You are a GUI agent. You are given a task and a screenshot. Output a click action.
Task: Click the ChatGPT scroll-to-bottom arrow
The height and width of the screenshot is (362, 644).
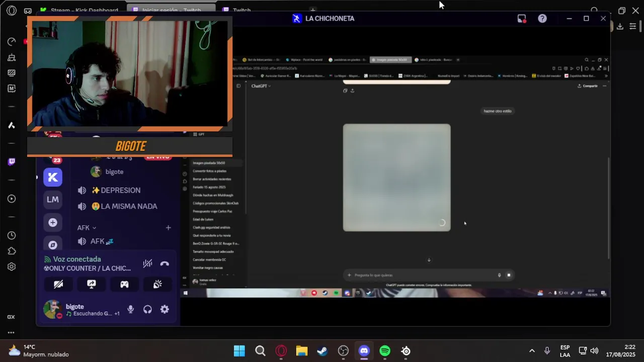point(429,260)
